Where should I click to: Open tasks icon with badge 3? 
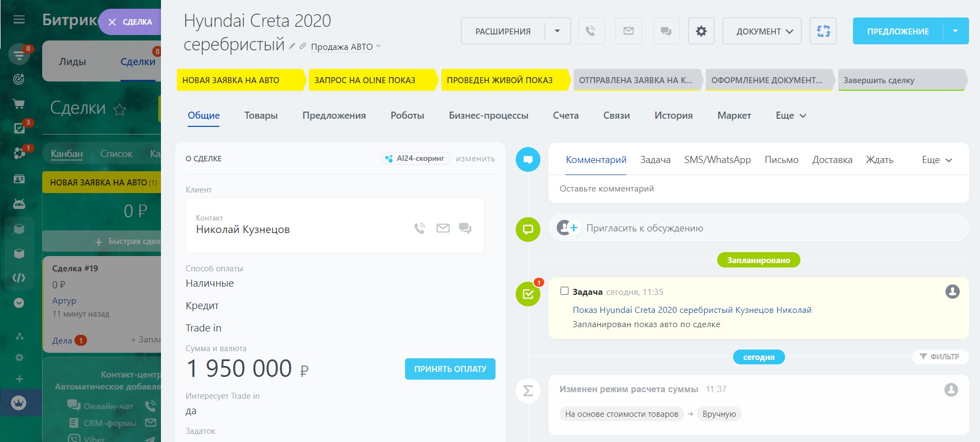19,128
